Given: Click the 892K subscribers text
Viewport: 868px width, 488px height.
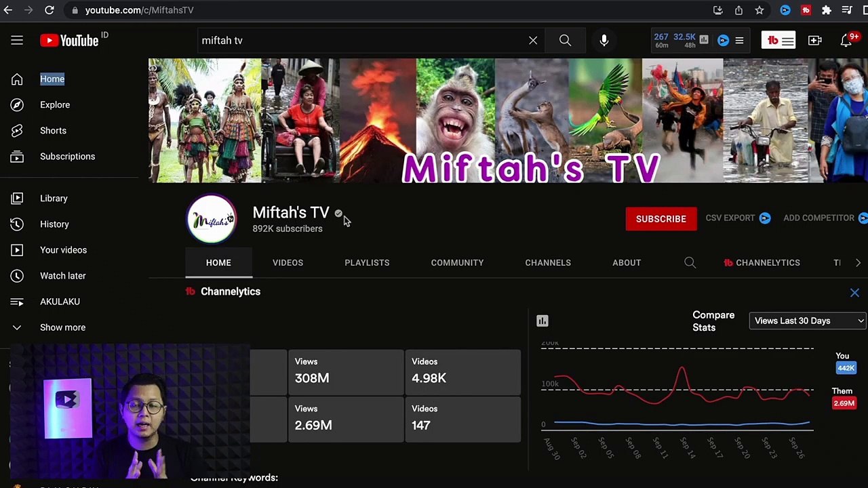Looking at the screenshot, I should (288, 229).
